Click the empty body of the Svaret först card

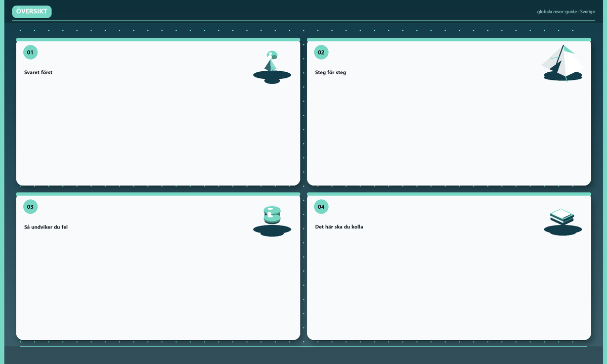158,131
